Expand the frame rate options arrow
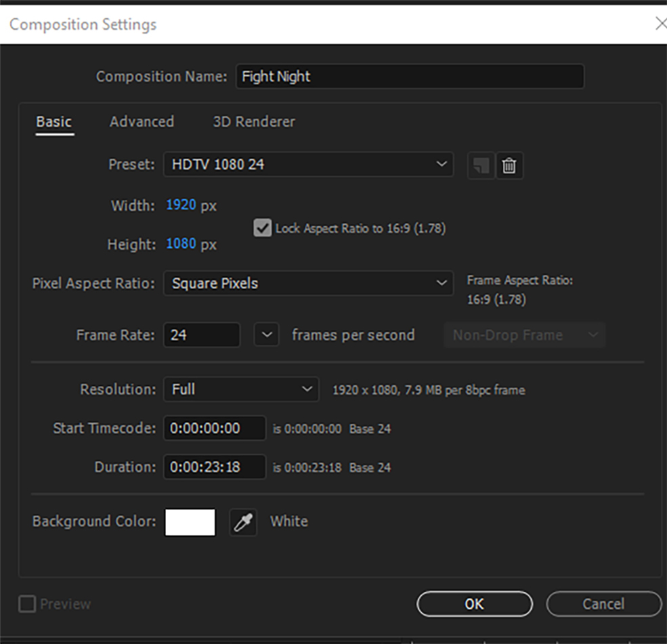This screenshot has height=644, width=667. pyautogui.click(x=267, y=335)
